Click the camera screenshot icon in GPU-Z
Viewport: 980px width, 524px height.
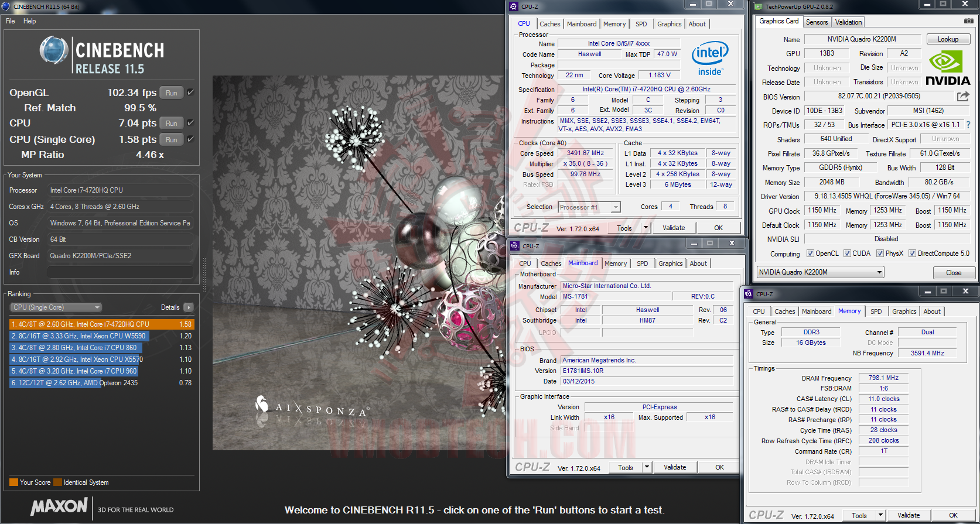click(x=968, y=21)
